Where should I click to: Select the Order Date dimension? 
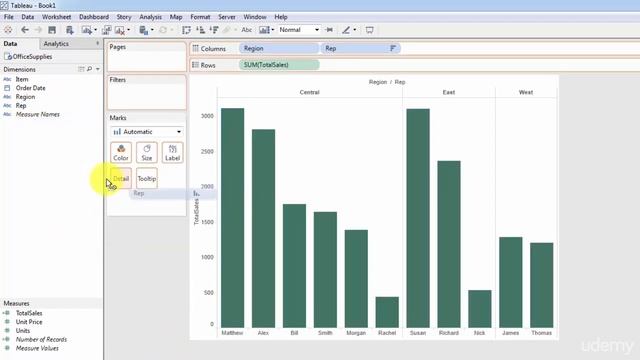30,88
